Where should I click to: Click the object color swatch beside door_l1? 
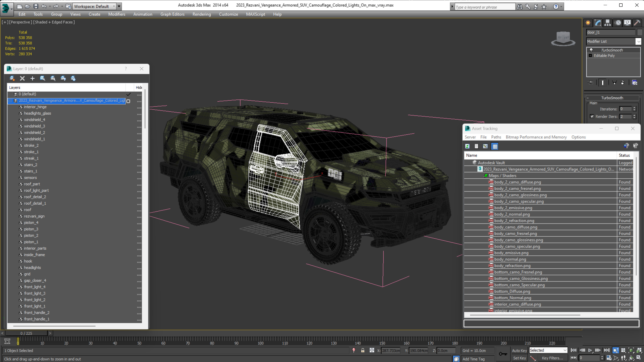tap(639, 32)
